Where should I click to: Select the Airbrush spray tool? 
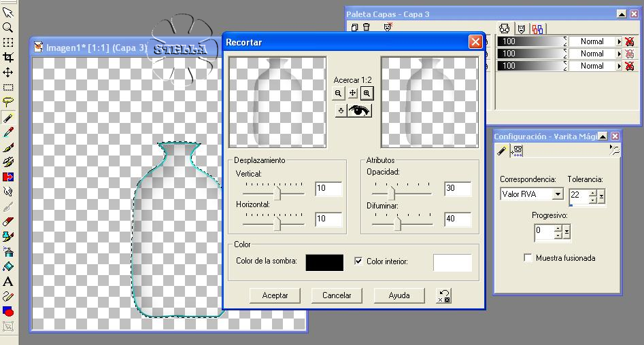(x=7, y=251)
